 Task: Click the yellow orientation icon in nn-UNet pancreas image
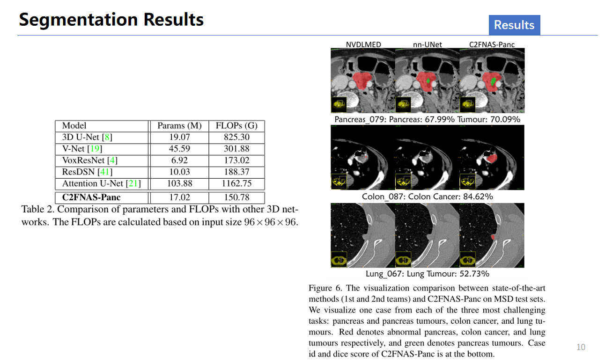coord(403,105)
